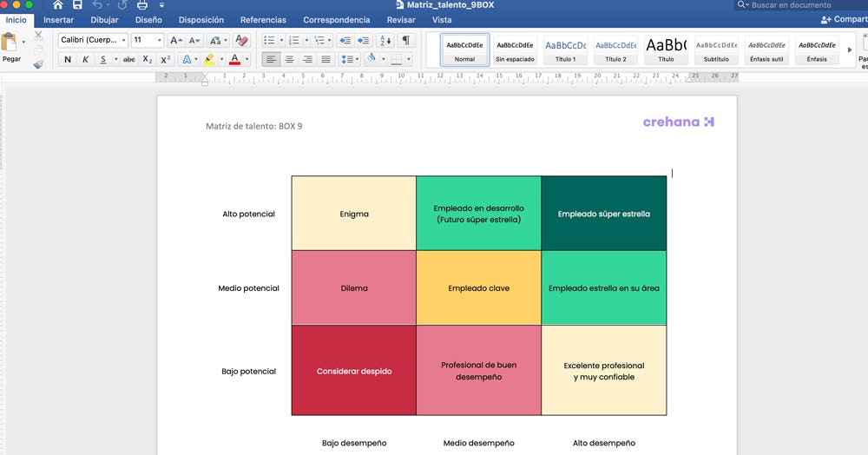The height and width of the screenshot is (455, 868).
Task: Apply superscript formatting
Action: tap(165, 59)
